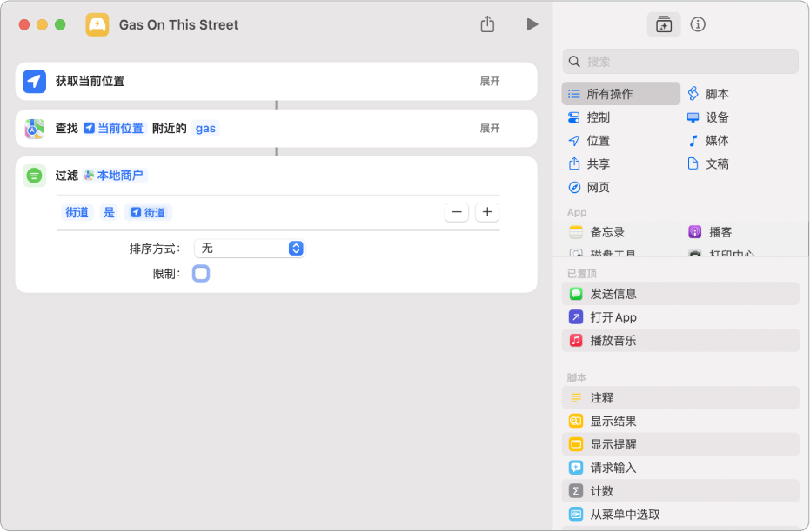The image size is (810, 532).
Task: Open the action library panel icon
Action: tap(663, 24)
